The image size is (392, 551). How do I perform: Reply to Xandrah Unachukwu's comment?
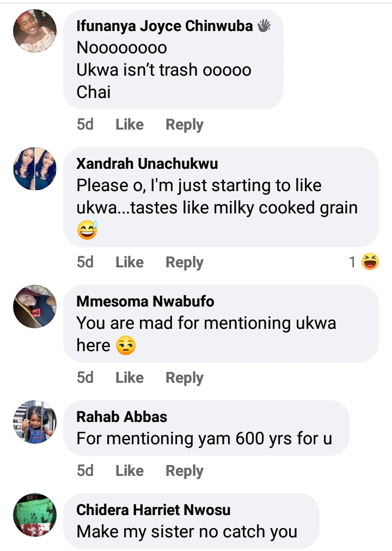pyautogui.click(x=184, y=262)
